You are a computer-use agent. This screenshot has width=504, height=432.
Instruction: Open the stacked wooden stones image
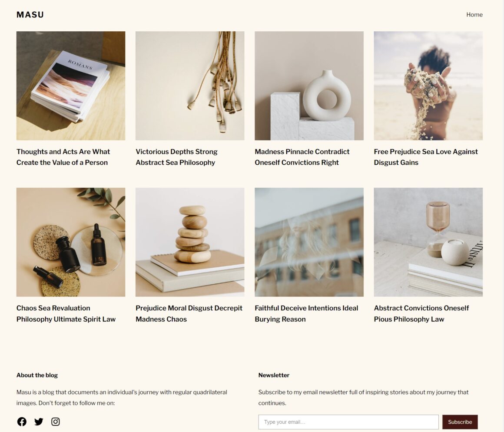(x=190, y=242)
